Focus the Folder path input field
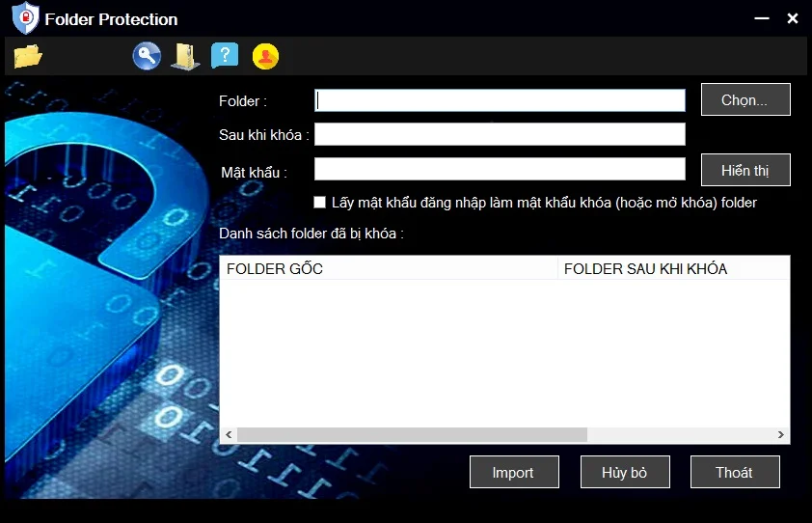The width and height of the screenshot is (812, 523). point(500,100)
